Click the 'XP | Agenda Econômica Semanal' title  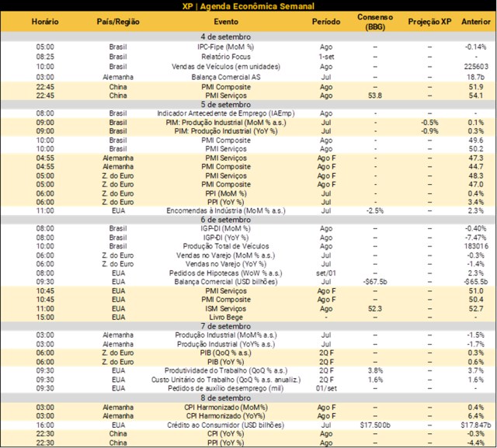point(248,6)
